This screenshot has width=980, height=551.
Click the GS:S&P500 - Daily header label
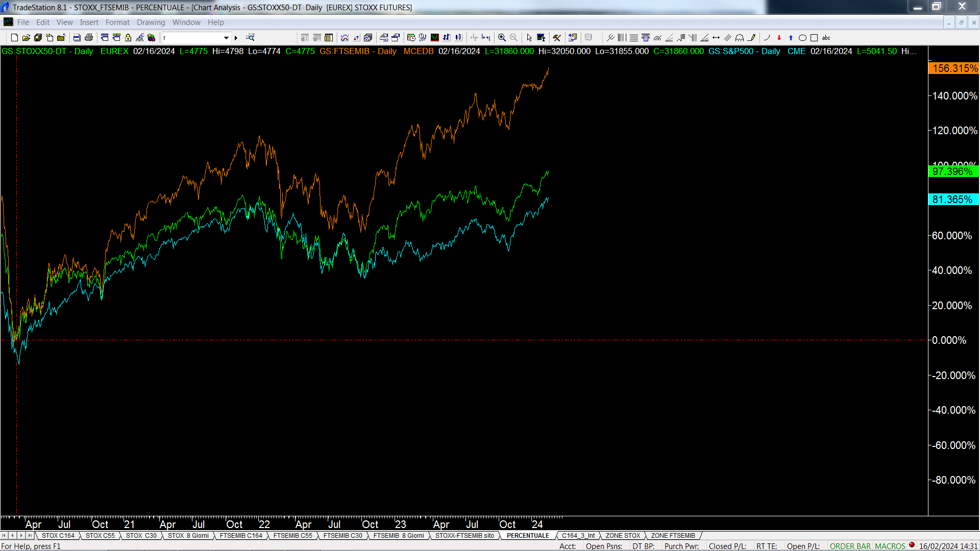pyautogui.click(x=744, y=51)
